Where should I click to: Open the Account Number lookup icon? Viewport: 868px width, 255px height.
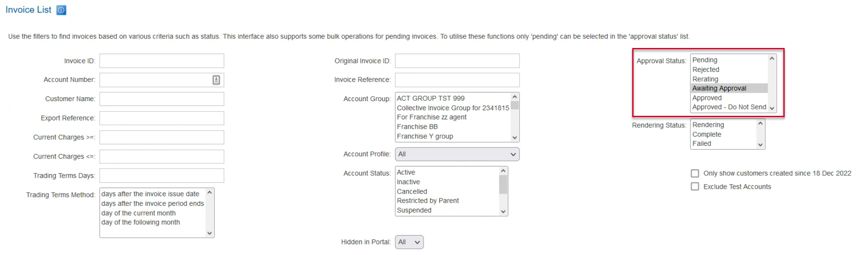click(x=216, y=80)
